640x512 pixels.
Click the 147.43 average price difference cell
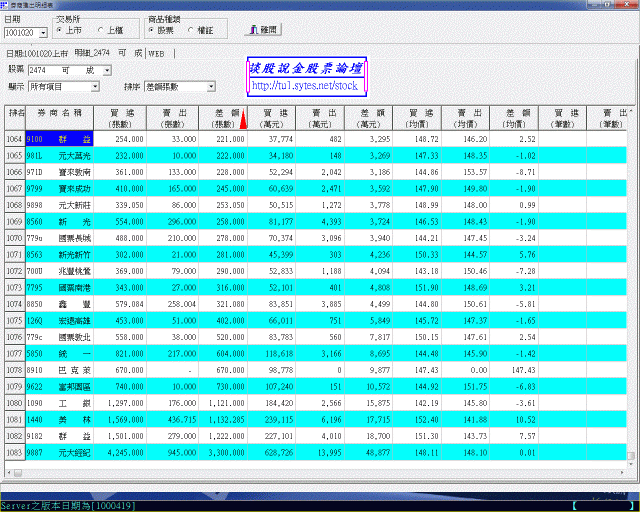514,370
